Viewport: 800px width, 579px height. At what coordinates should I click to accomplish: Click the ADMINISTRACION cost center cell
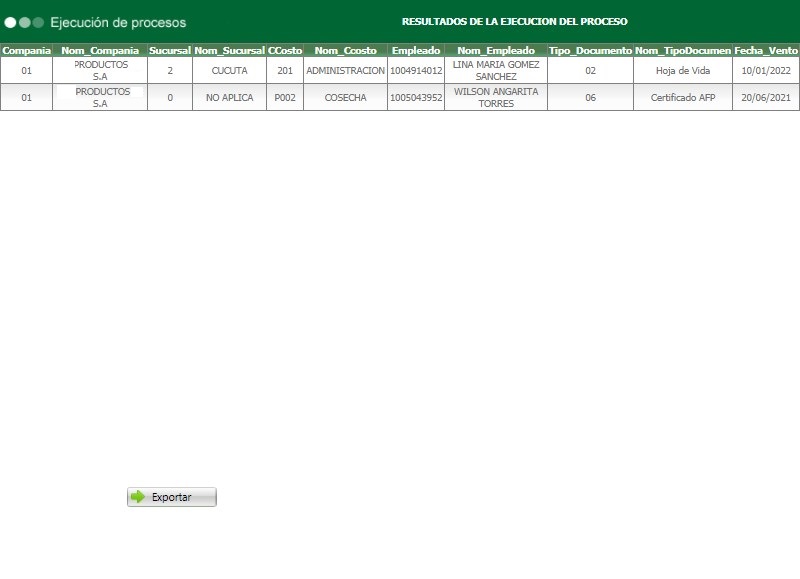pos(343,68)
